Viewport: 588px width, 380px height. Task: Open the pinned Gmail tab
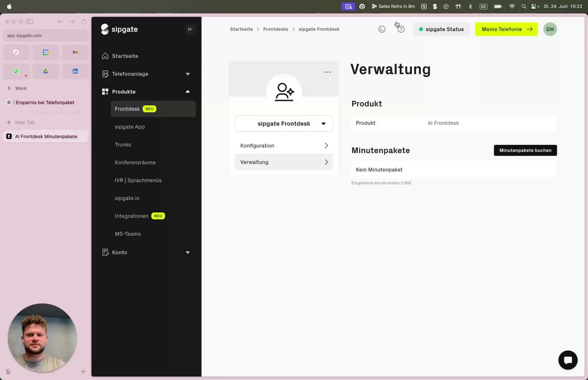point(75,52)
